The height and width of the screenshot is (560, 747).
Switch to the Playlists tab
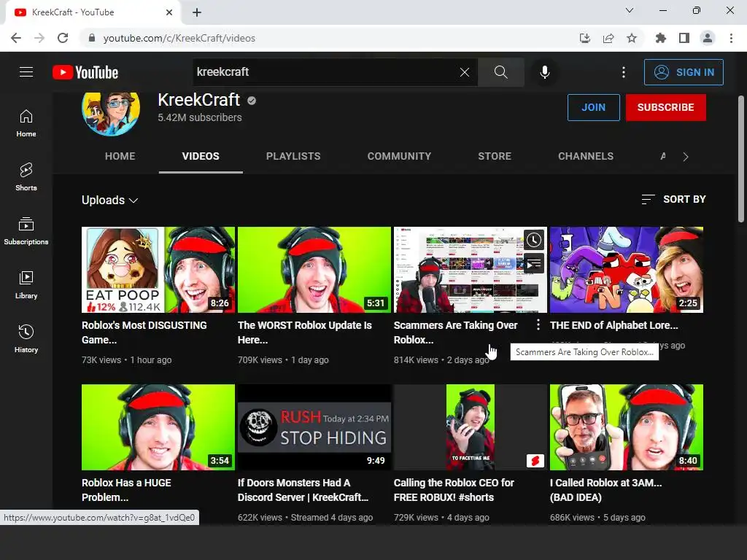click(x=293, y=156)
